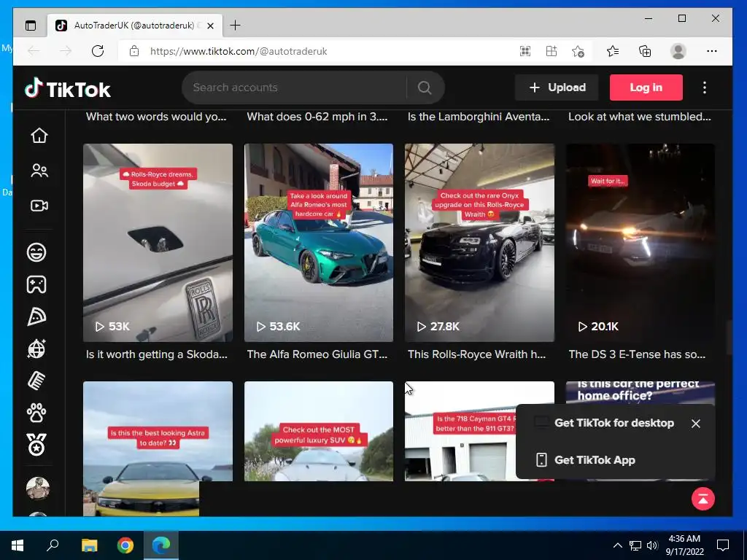Select the AutoTraderUK browser tab
Viewport: 747px width, 560px height.
[x=134, y=26]
